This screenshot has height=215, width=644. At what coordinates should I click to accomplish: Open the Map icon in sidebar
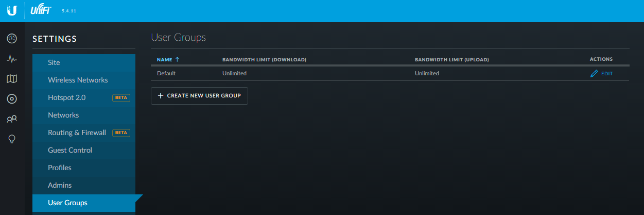(x=12, y=79)
